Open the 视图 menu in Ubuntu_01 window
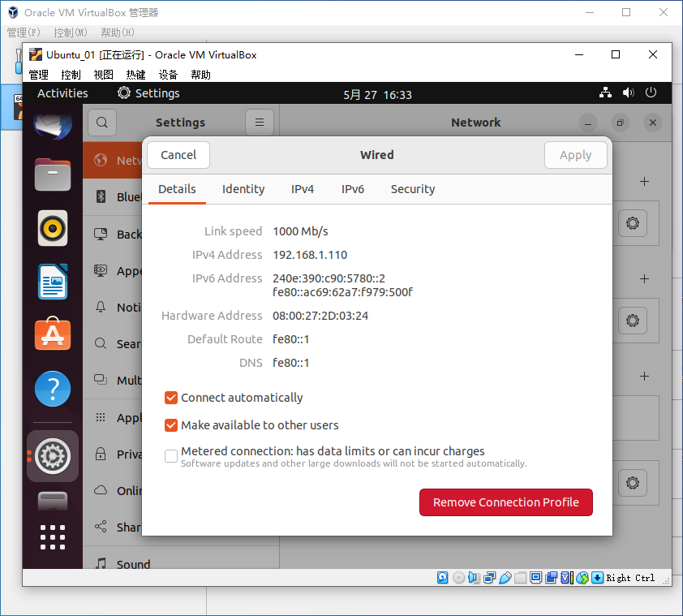This screenshot has width=683, height=616. coord(103,75)
